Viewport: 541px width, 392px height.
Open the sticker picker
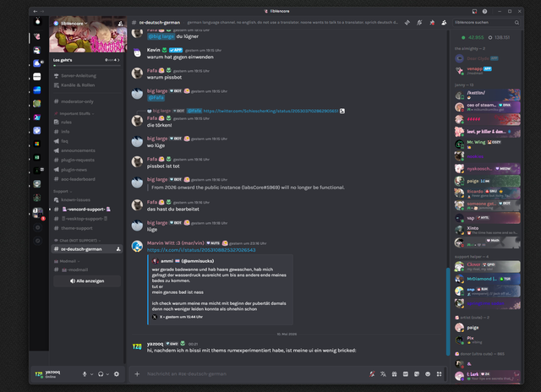[x=417, y=374]
